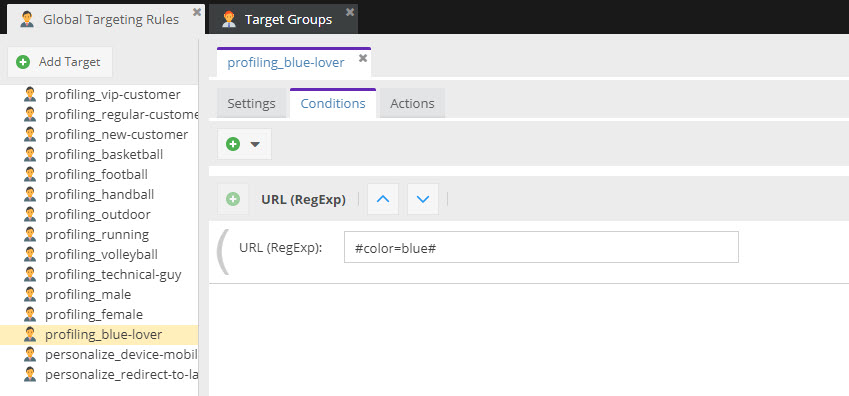Image resolution: width=849 pixels, height=396 pixels.
Task: Click the Add Target button
Action: (60, 62)
